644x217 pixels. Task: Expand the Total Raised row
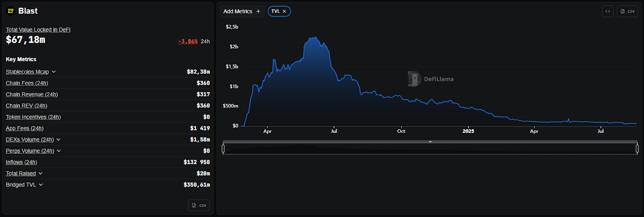(41, 173)
